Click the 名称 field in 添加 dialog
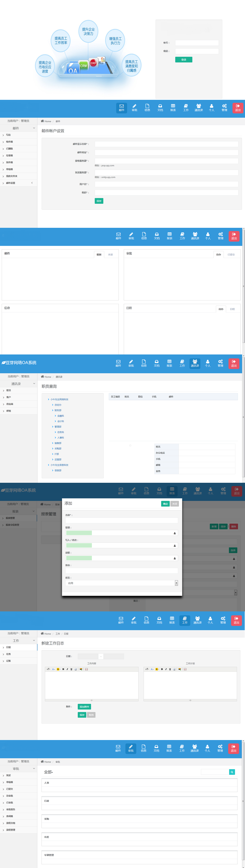This screenshot has width=245, height=868. click(122, 520)
